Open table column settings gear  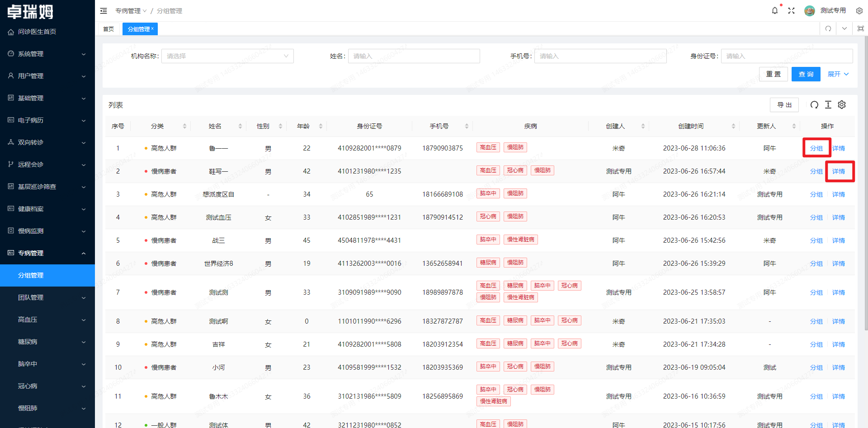[x=841, y=105]
